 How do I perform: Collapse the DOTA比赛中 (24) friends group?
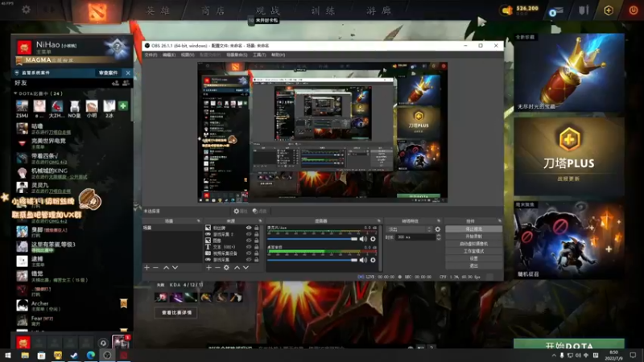[15, 93]
